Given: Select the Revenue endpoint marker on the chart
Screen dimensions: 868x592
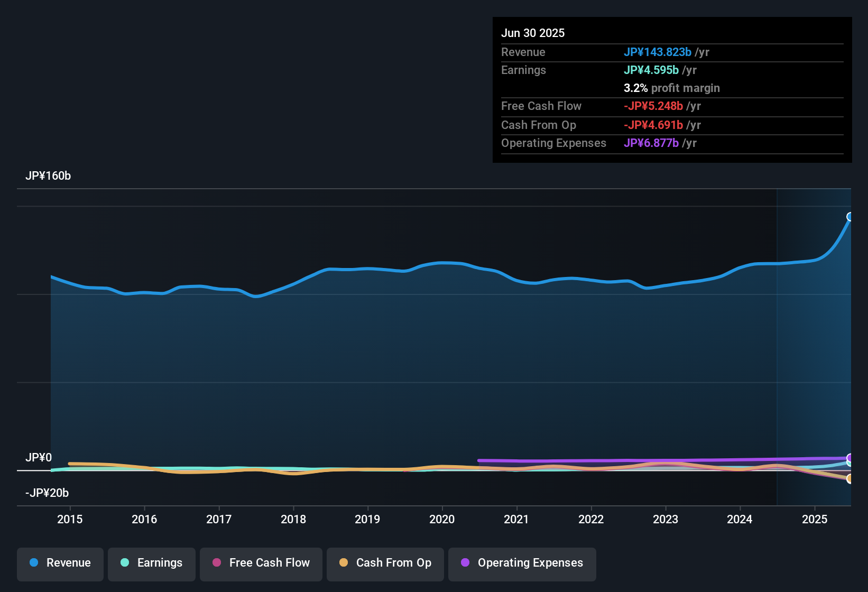Looking at the screenshot, I should click(x=849, y=216).
